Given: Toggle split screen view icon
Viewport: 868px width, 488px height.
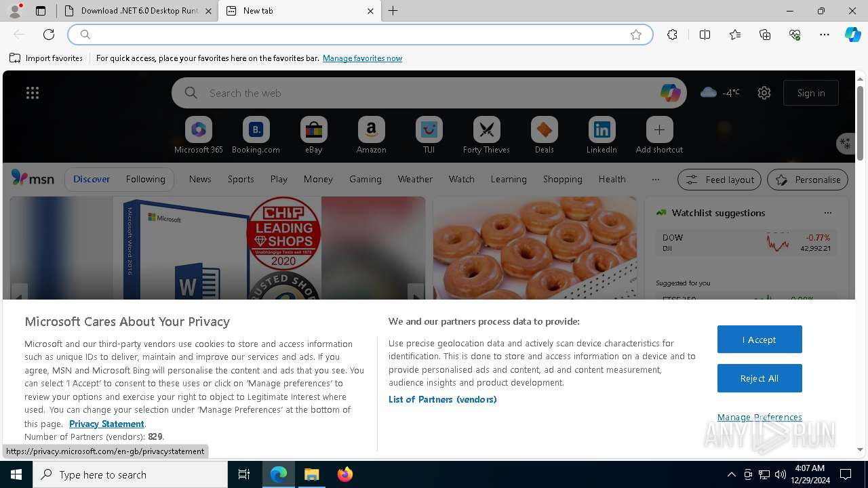Looking at the screenshot, I should (x=705, y=35).
